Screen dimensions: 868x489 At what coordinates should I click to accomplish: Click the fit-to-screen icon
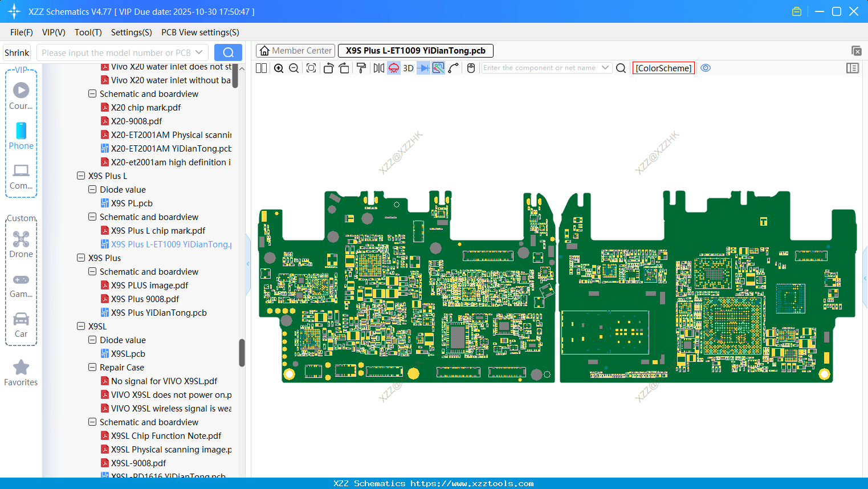[x=311, y=68]
